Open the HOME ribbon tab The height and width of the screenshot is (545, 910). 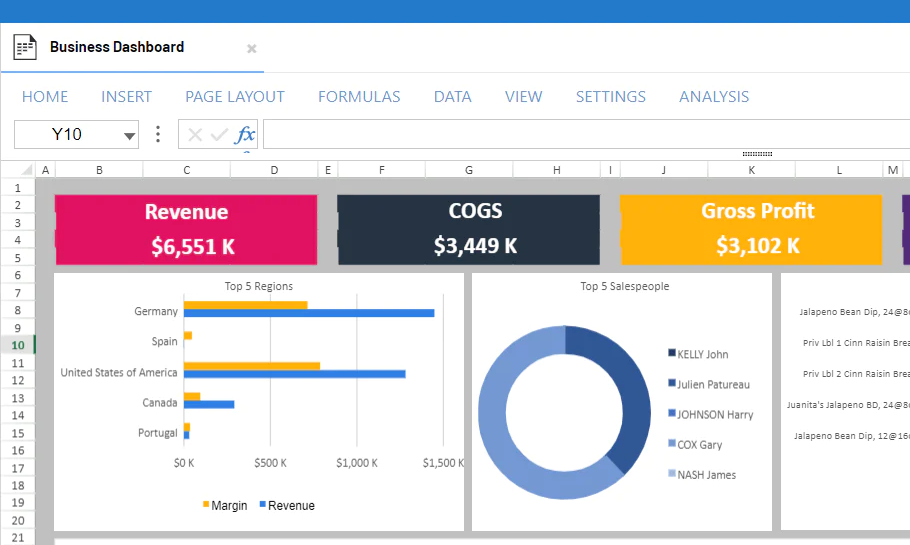[x=45, y=97]
